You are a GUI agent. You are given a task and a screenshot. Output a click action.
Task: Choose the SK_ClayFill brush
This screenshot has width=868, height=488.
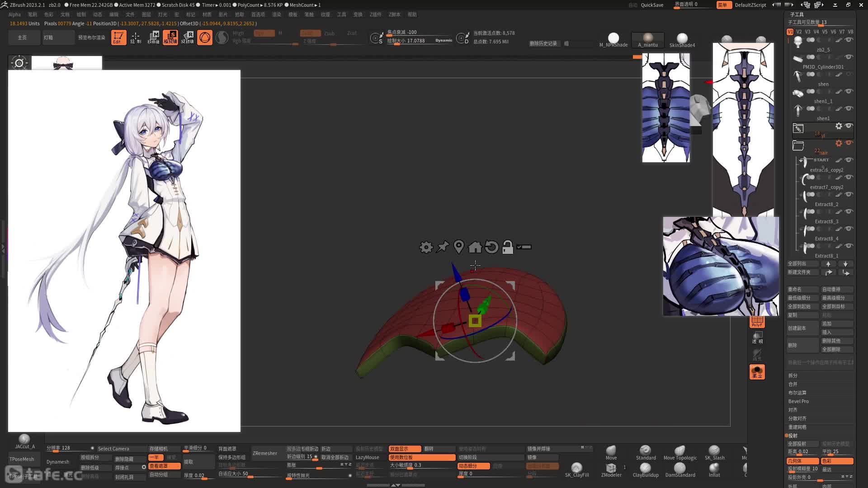pyautogui.click(x=577, y=470)
